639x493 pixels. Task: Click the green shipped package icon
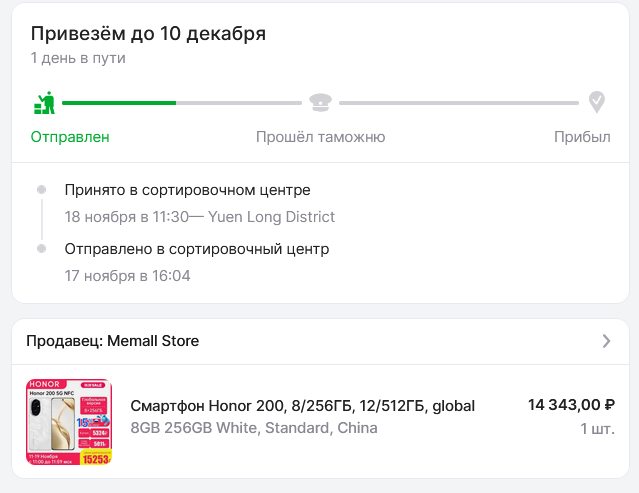coord(44,102)
